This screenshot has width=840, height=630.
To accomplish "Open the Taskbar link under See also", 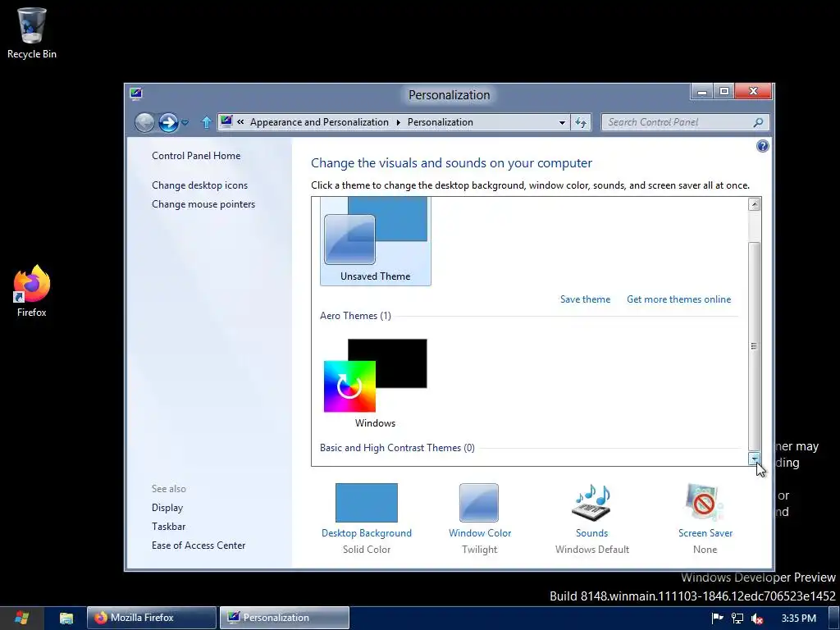I will [169, 527].
